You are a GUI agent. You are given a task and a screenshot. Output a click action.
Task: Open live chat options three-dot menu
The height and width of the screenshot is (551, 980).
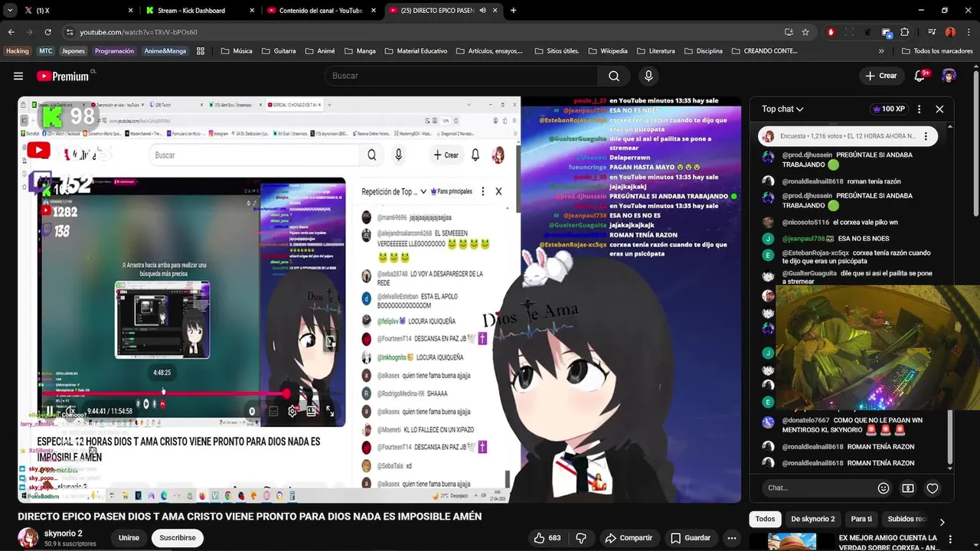(x=920, y=109)
